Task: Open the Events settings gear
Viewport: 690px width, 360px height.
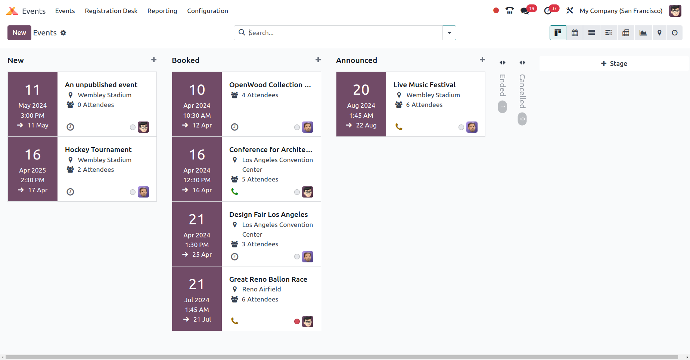Action: pos(63,33)
